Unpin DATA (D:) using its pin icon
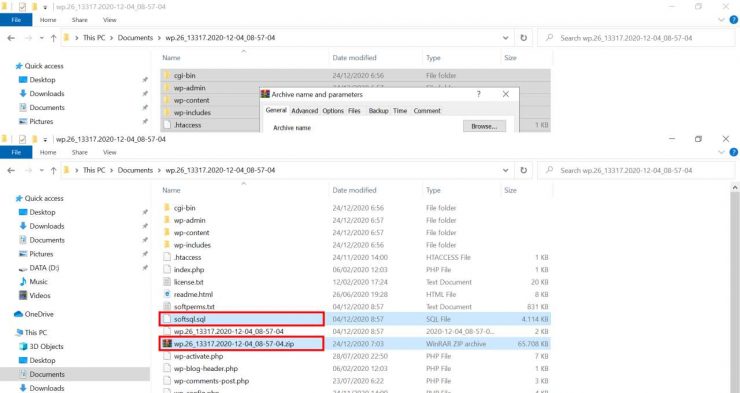740x393 pixels. pyautogui.click(x=144, y=268)
